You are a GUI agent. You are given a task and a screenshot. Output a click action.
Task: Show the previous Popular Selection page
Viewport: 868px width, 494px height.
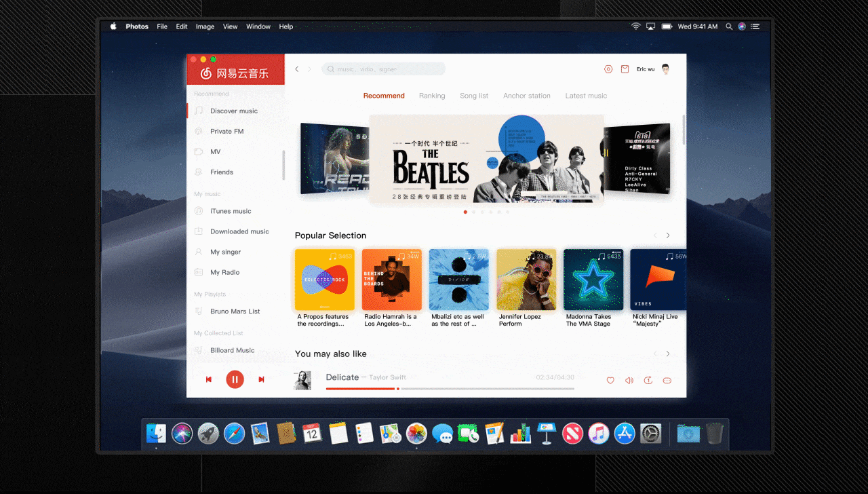point(655,235)
